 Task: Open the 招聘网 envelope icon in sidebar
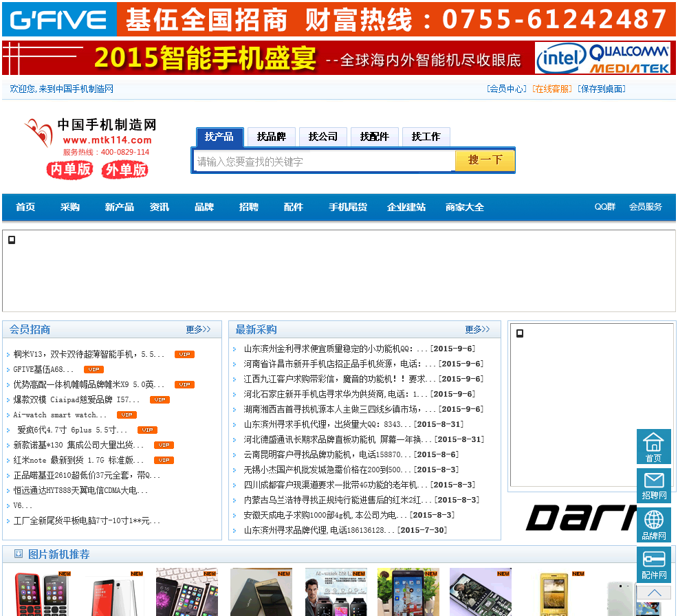653,486
